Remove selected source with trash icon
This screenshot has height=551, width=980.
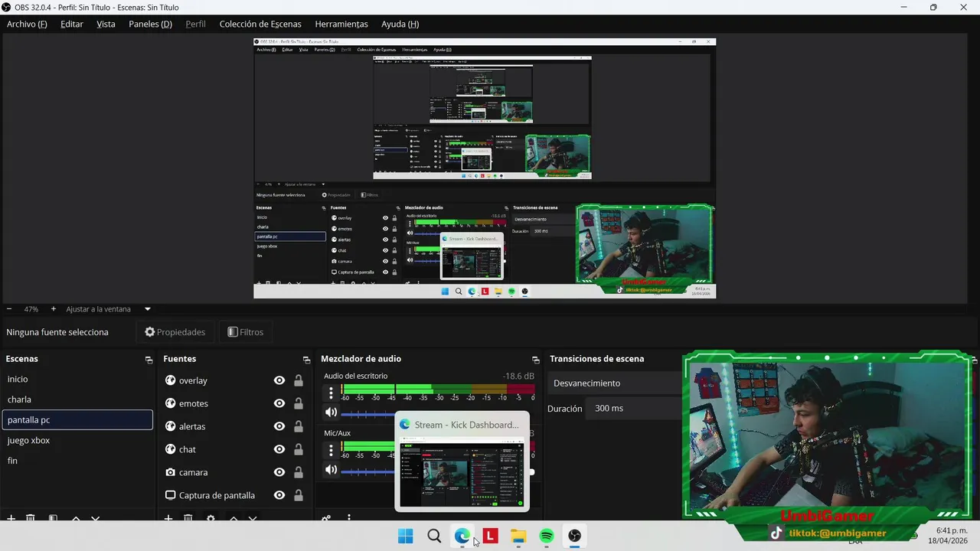[x=188, y=518]
